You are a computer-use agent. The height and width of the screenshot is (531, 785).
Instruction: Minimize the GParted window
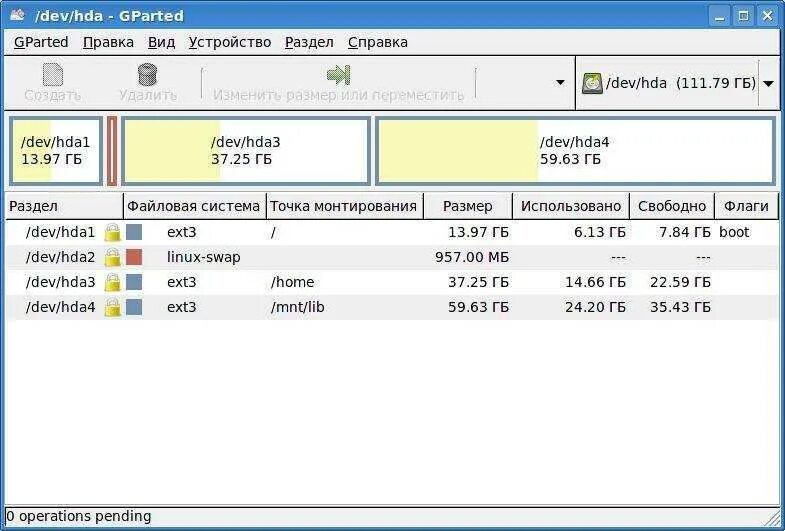coord(719,17)
